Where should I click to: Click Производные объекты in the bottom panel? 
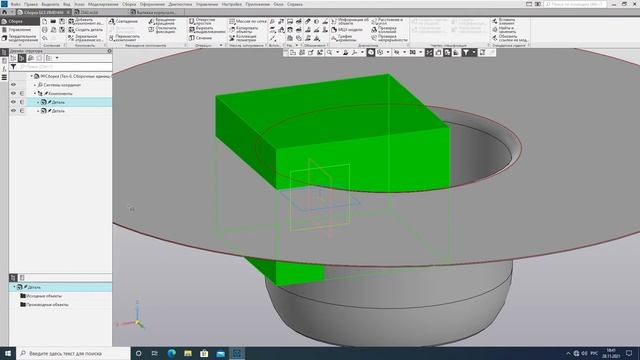coord(47,304)
